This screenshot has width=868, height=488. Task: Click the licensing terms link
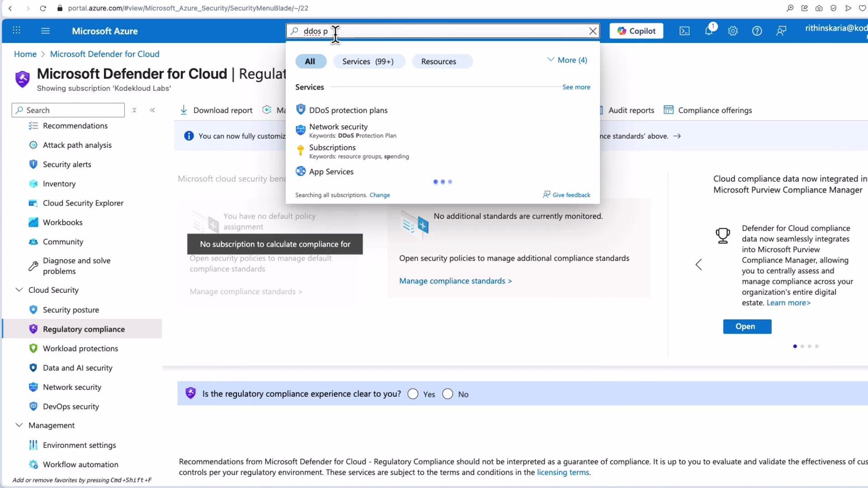[563, 473]
